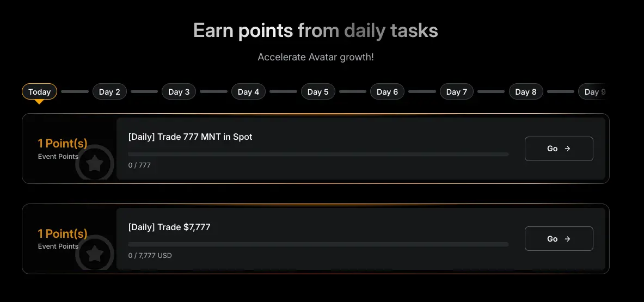Click the arrow icon on the second Go button

point(567,239)
